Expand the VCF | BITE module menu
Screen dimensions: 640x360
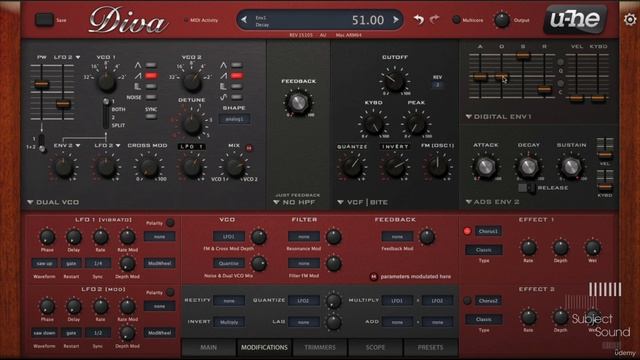[x=362, y=202]
